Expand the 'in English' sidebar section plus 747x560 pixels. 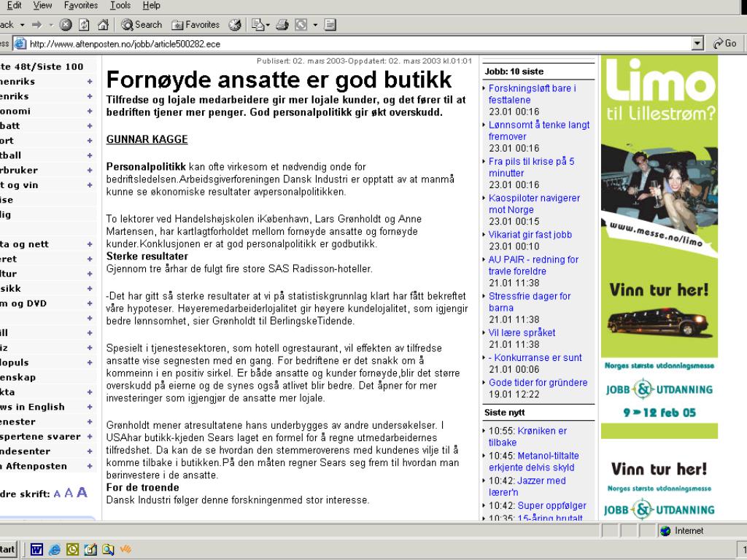(90, 407)
